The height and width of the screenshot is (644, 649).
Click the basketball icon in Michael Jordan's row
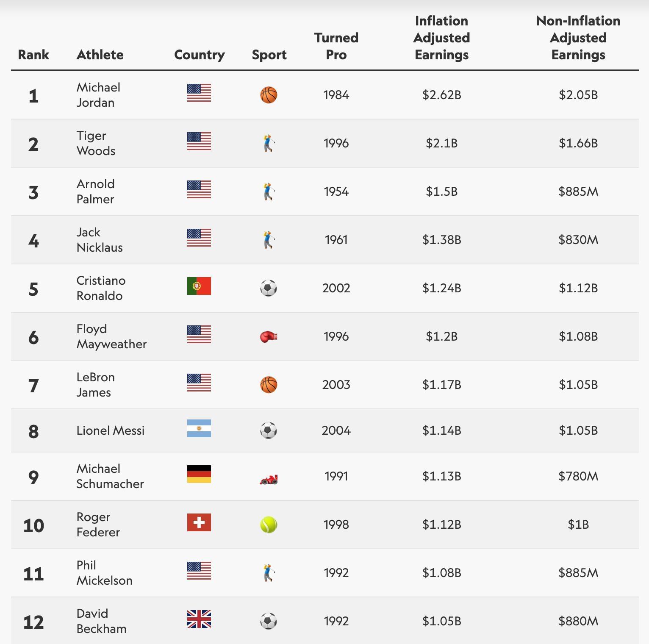click(269, 95)
